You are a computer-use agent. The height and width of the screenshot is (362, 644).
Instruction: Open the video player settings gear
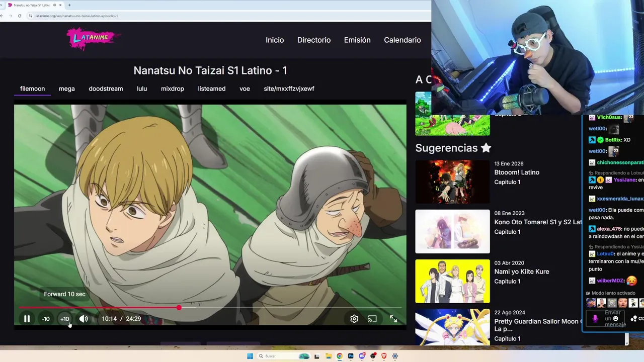(354, 319)
